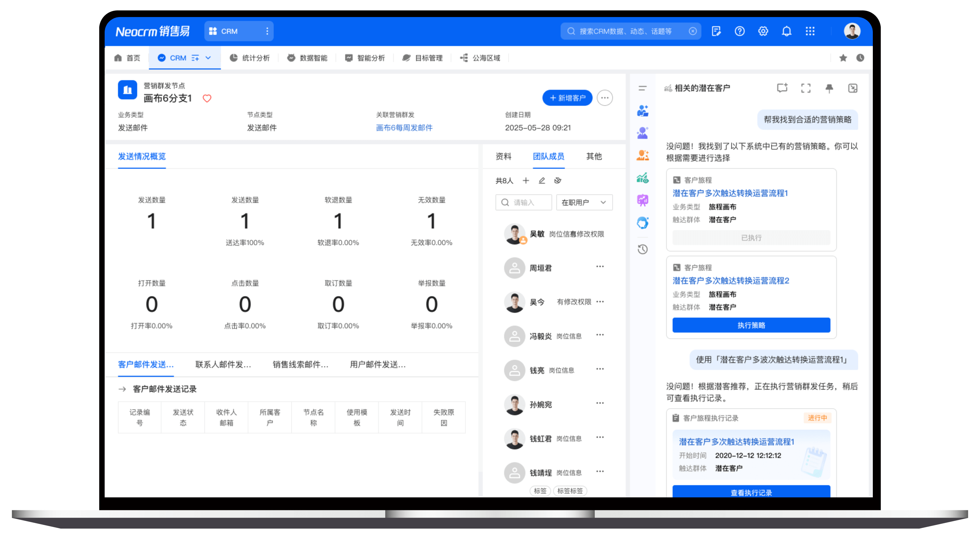Open the more menu for 孙婉宛

tap(600, 403)
